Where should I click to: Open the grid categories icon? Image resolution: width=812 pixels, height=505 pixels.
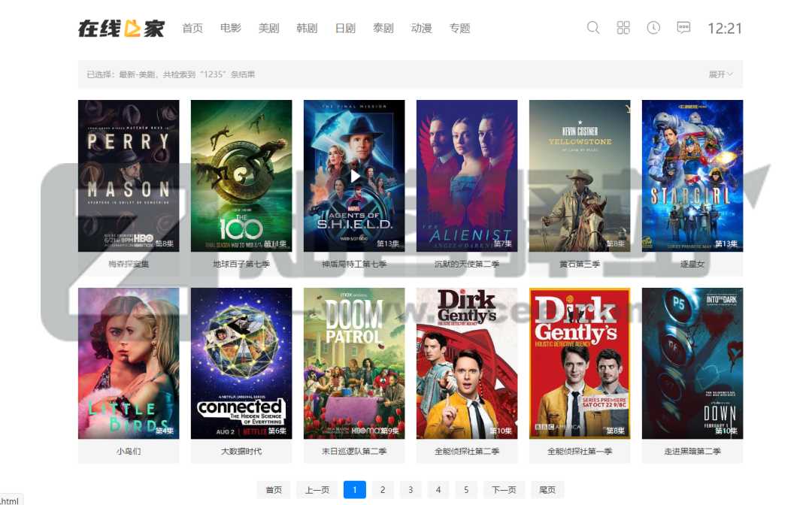click(623, 28)
